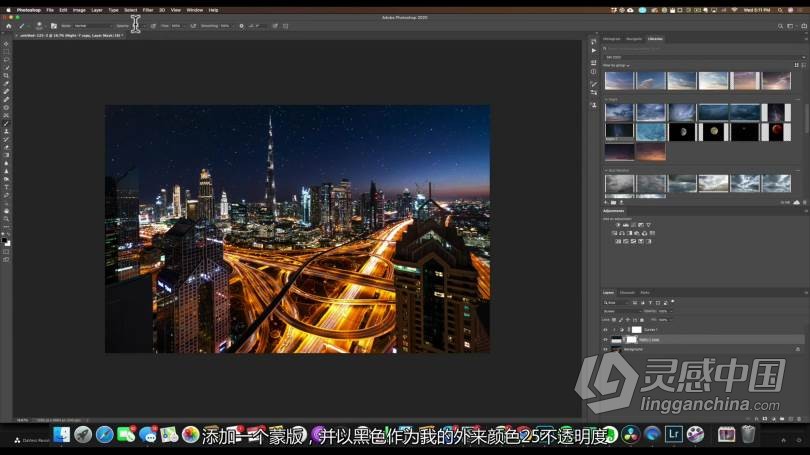This screenshot has width=810, height=455.
Task: Select the Brush tool in the toolbar
Action: coord(6,123)
